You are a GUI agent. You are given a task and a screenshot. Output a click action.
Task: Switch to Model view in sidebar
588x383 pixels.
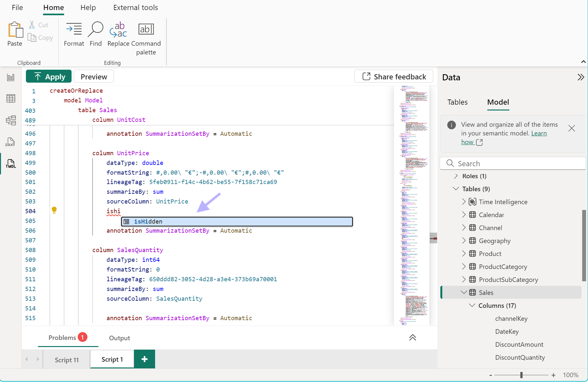click(x=11, y=120)
